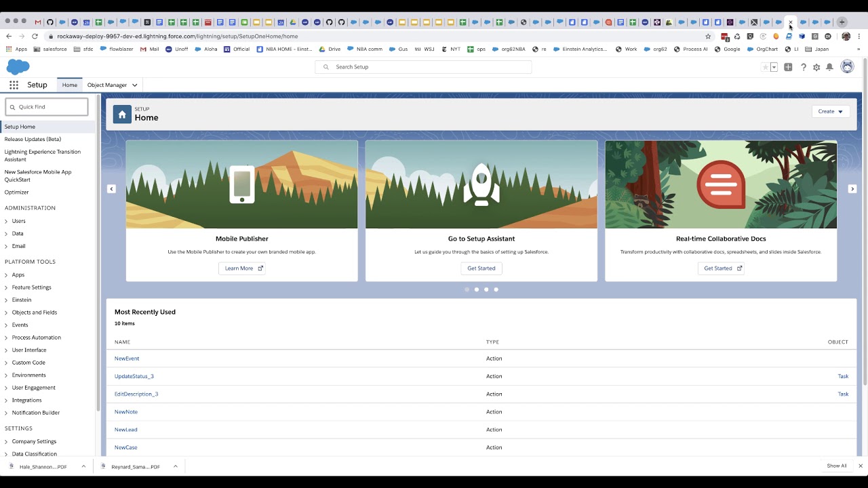Screen dimensions: 868x488
Task: Open options for Reynard_Sama PDF download
Action: (175, 466)
